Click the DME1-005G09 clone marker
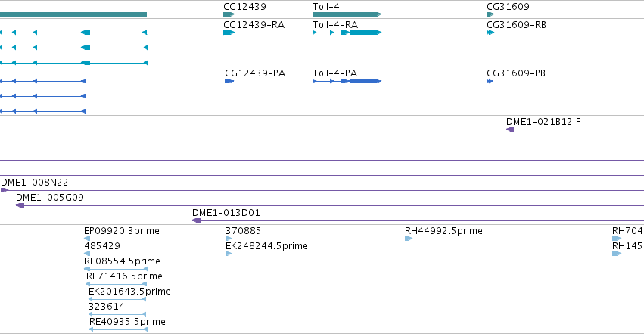644x334 pixels. 20,205
